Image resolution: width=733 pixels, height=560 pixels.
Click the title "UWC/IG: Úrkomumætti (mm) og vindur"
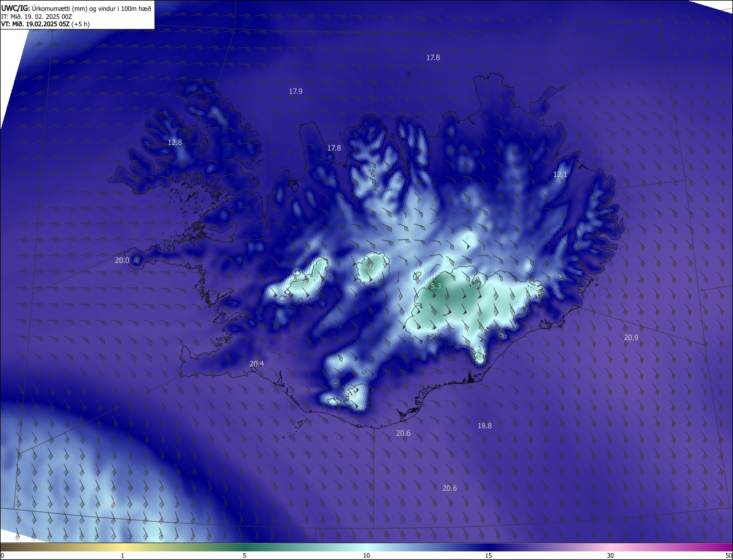(x=76, y=8)
